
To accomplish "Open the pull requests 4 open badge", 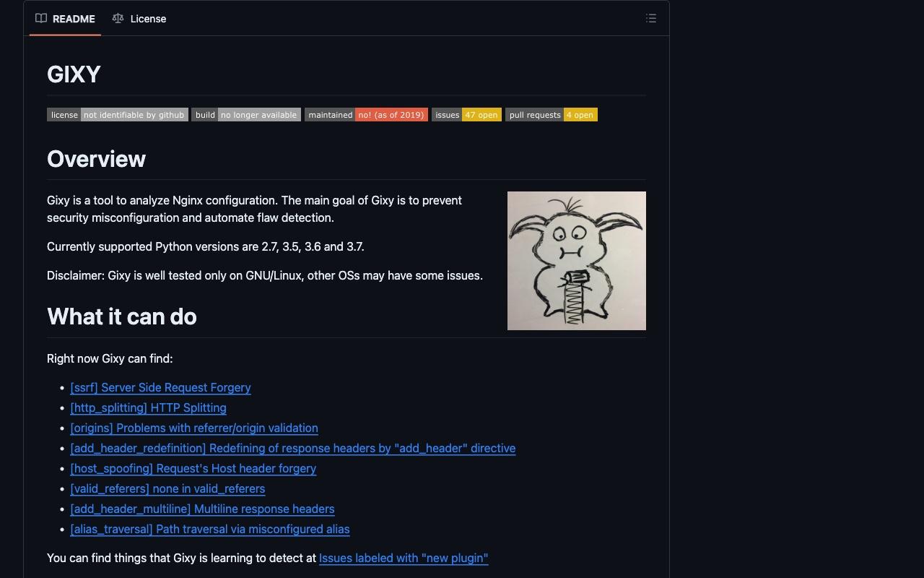I will (x=552, y=115).
